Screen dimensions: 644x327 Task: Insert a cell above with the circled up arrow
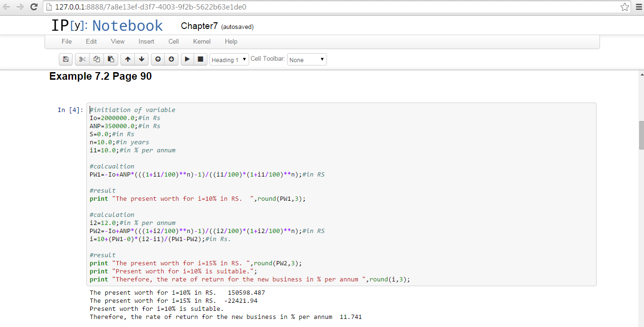point(158,59)
